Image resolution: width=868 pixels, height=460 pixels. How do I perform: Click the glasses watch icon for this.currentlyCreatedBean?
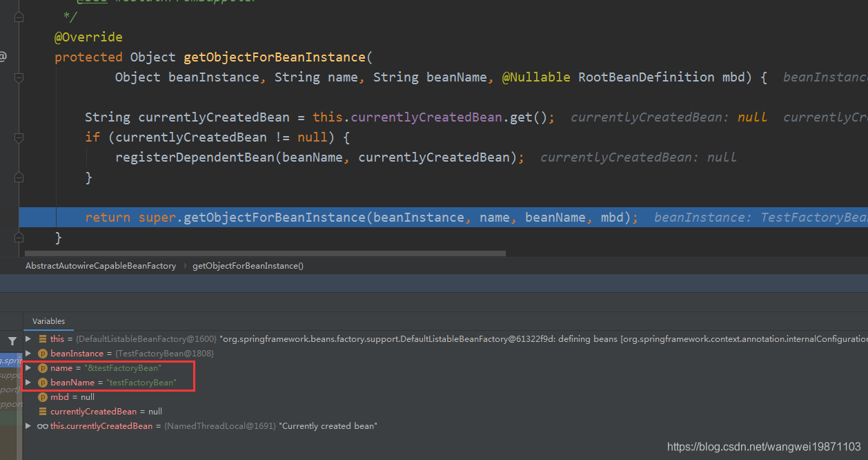click(x=43, y=426)
